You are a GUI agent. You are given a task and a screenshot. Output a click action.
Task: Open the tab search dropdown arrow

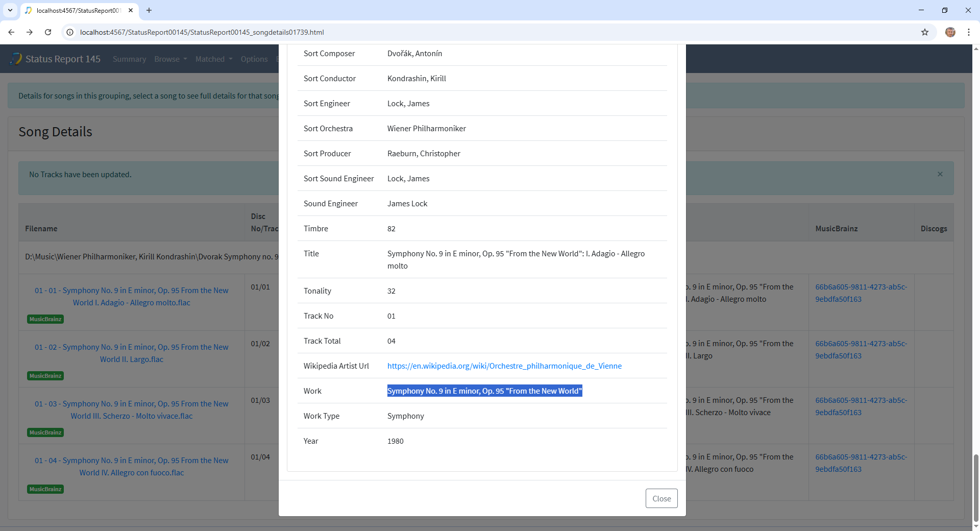click(x=10, y=10)
